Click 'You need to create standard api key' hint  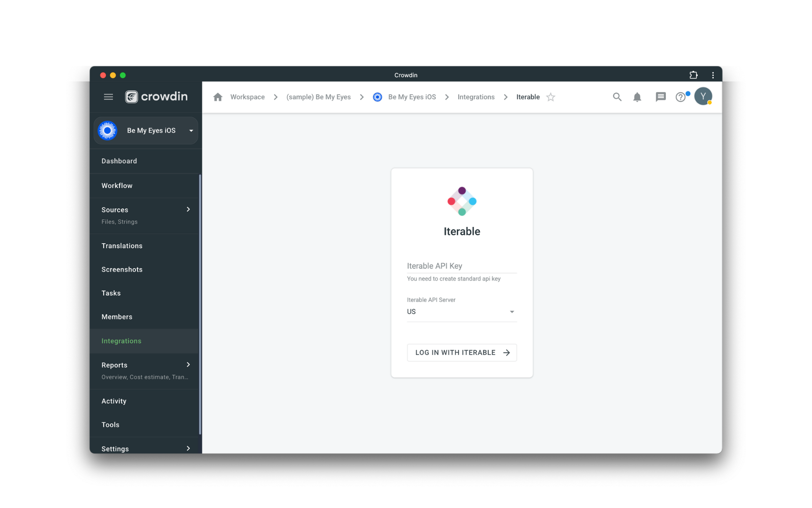[453, 279]
